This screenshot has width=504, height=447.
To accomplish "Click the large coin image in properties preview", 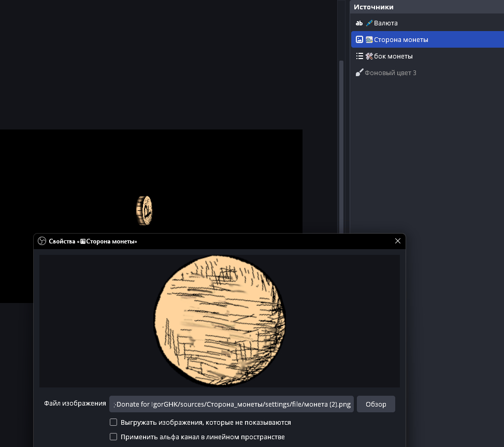I will coord(220,321).
